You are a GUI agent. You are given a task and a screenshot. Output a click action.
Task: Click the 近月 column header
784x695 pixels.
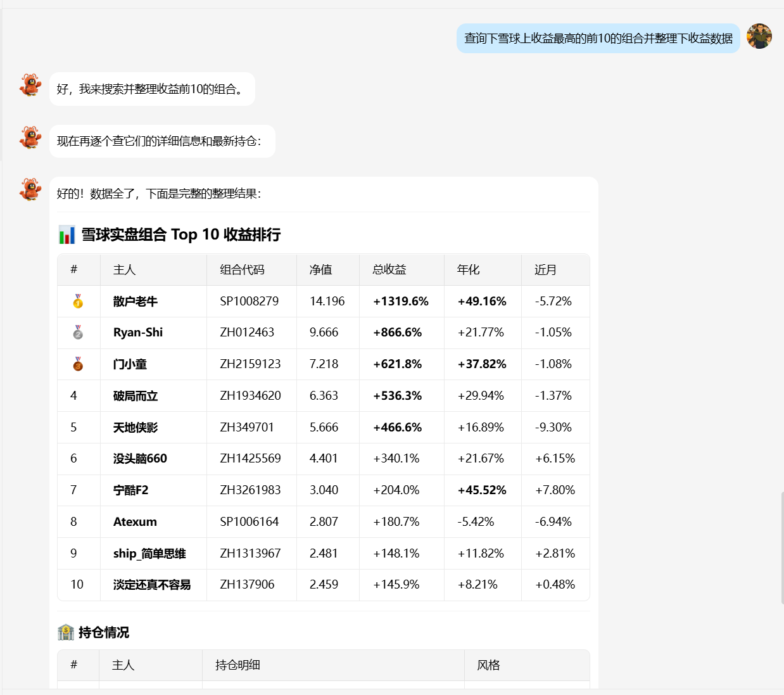545,270
